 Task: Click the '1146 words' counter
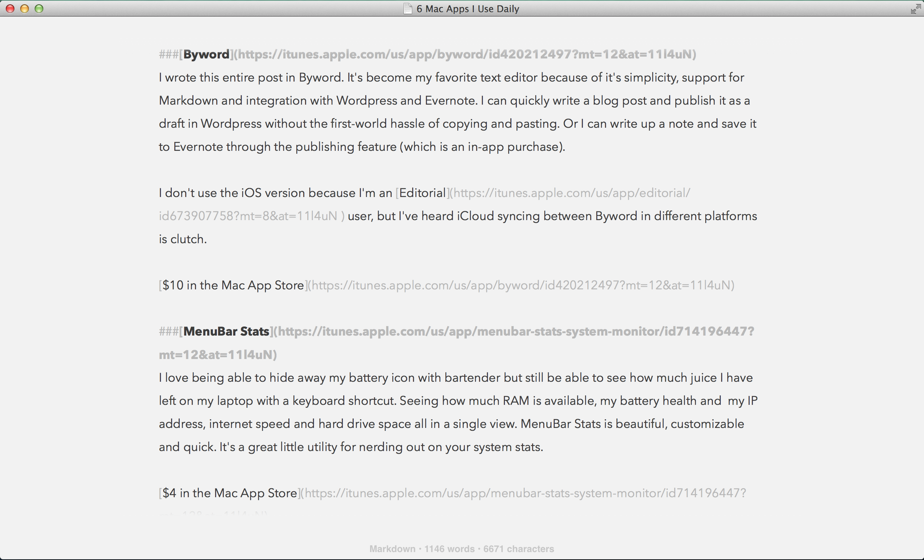click(x=449, y=549)
